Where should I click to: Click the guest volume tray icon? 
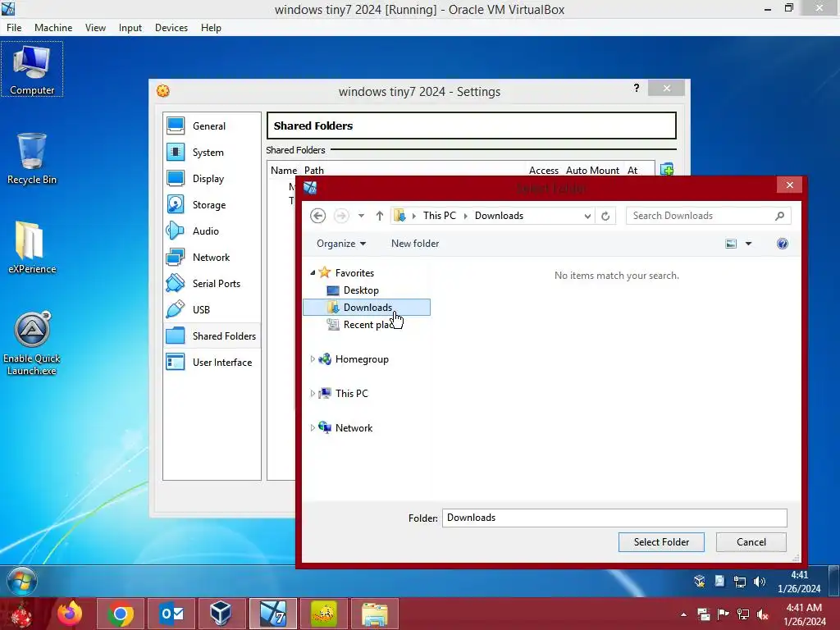click(x=759, y=582)
